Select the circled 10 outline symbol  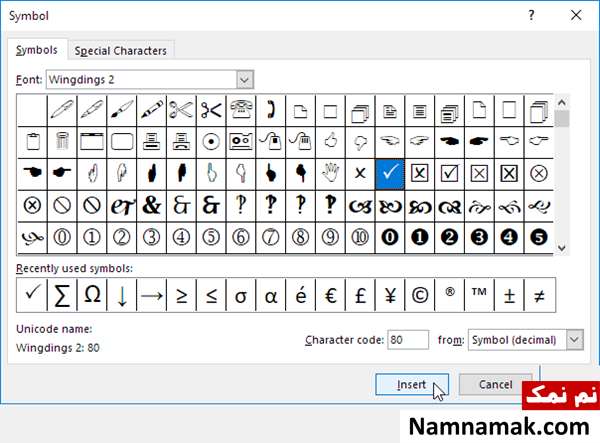[x=360, y=238]
